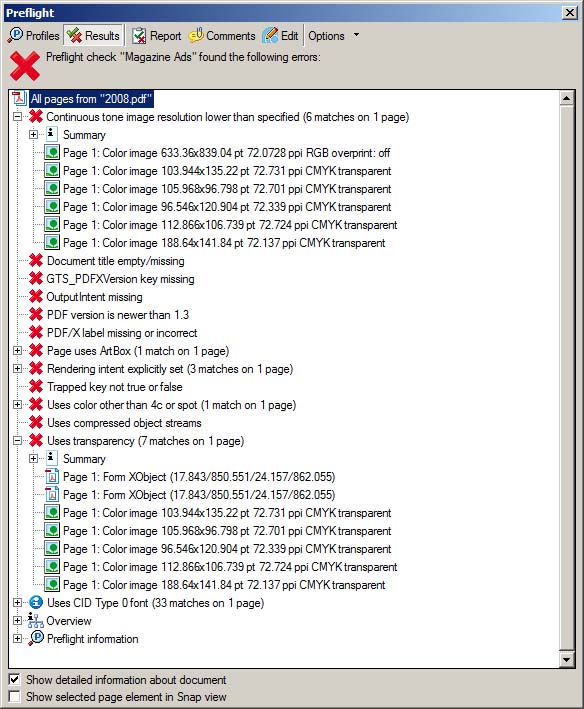Click the PDF icon beside All pages from 2008.pdf
The image size is (584, 709).
[x=20, y=99]
